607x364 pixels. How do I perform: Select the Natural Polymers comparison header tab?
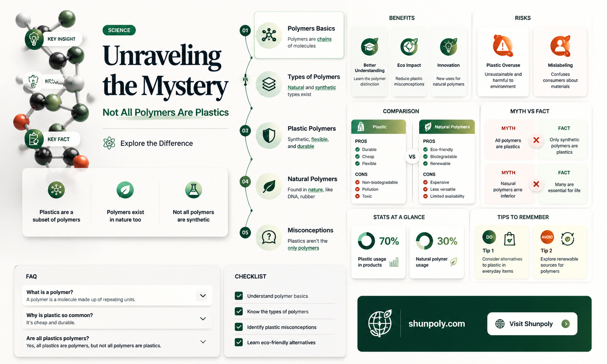tap(447, 127)
